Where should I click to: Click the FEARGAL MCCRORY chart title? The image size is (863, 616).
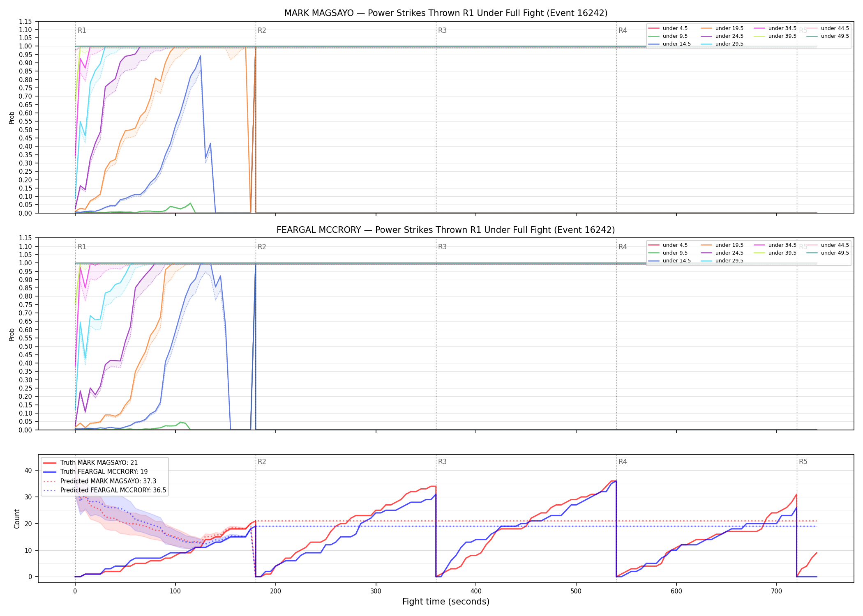click(x=446, y=230)
